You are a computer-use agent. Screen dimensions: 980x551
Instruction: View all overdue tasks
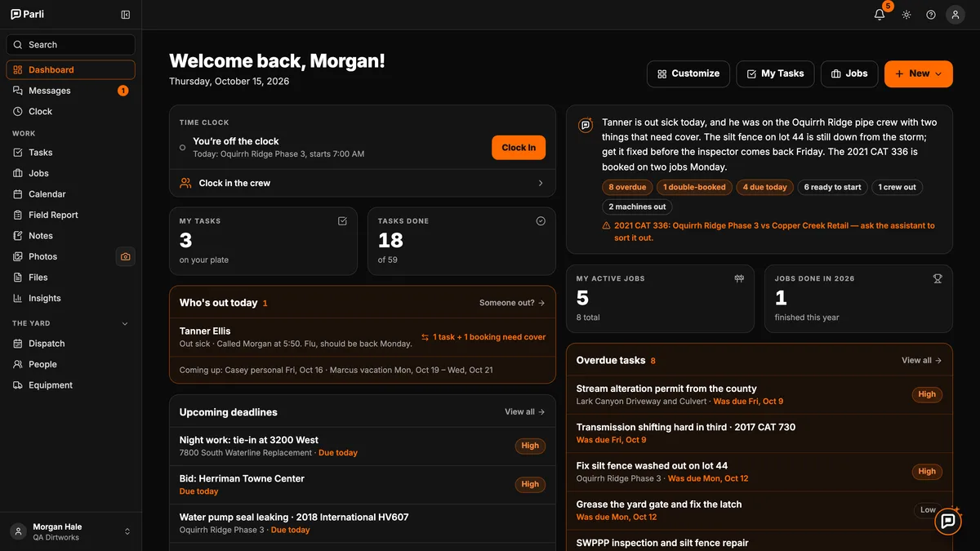point(921,361)
